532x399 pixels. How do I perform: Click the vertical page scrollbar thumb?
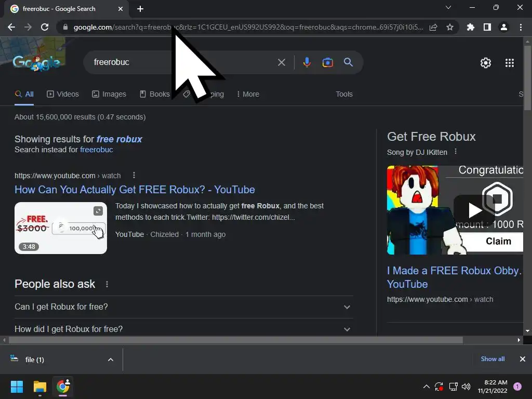tap(527, 78)
